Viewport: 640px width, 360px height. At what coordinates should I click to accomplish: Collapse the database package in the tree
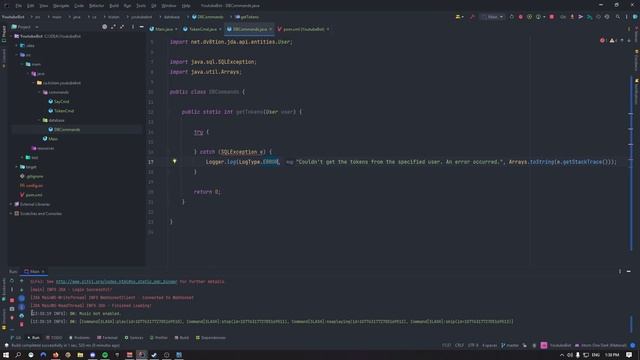40,120
